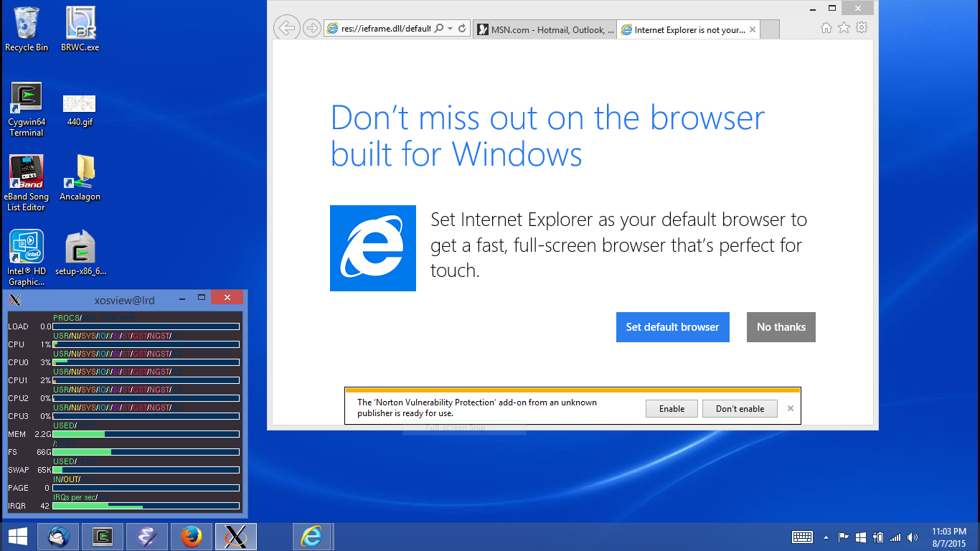Open a new tab in Internet Explorer

770,30
